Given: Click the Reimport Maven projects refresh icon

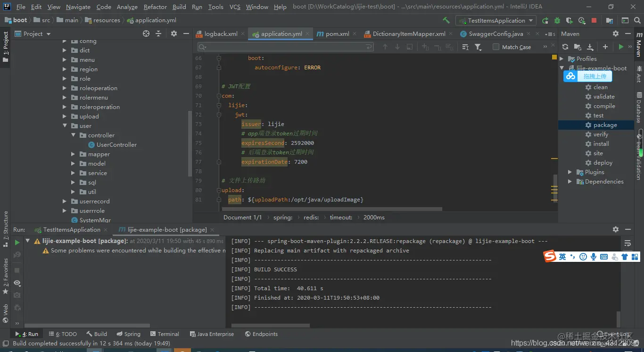Looking at the screenshot, I should (565, 47).
